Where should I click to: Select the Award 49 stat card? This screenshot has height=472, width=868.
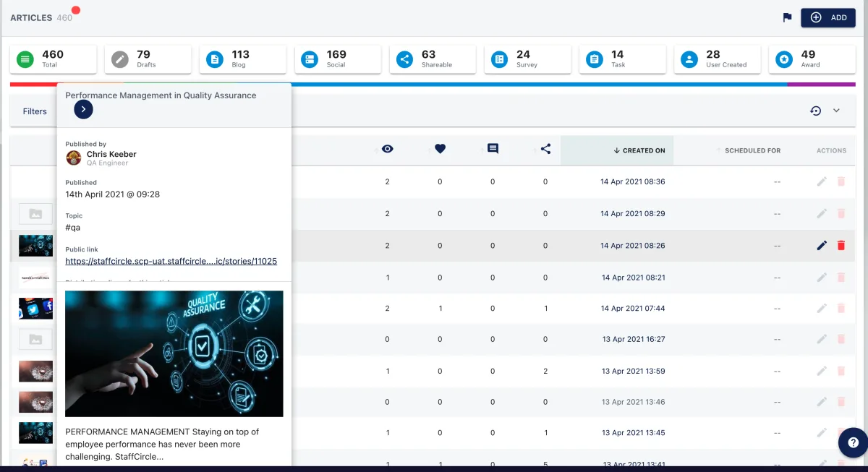click(x=812, y=59)
